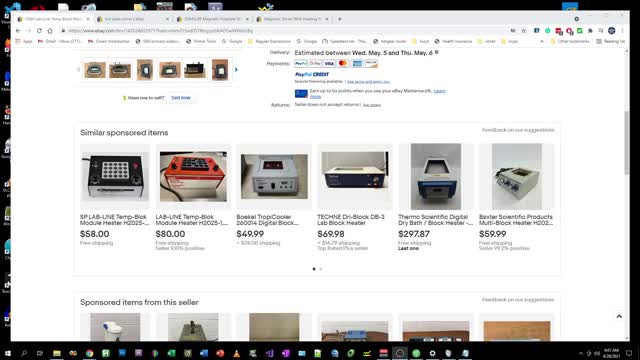
Task: Open a new browser tab
Action: coord(340,19)
